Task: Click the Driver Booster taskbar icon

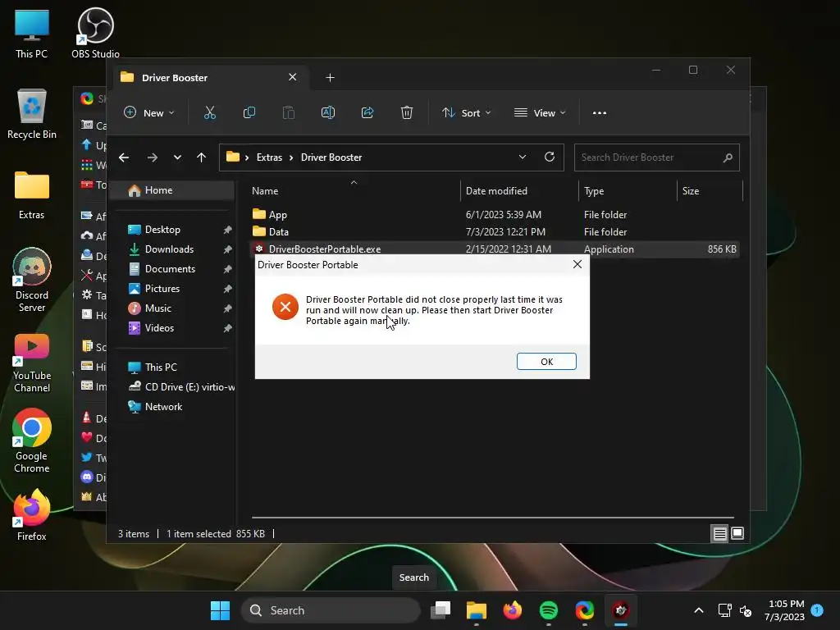Action: point(620,610)
